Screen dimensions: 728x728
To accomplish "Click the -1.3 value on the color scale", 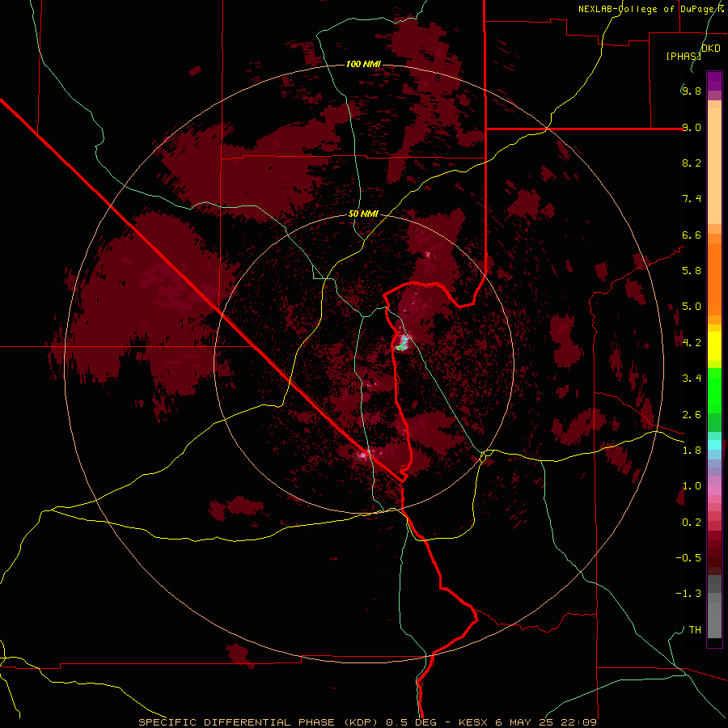I will [x=688, y=594].
